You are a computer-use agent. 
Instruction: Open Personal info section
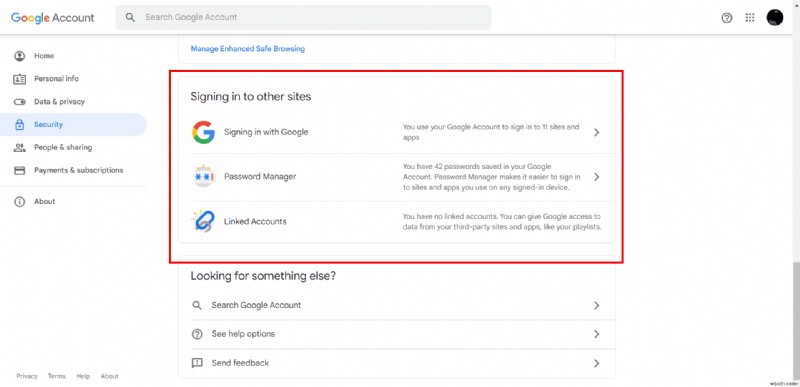pyautogui.click(x=56, y=79)
